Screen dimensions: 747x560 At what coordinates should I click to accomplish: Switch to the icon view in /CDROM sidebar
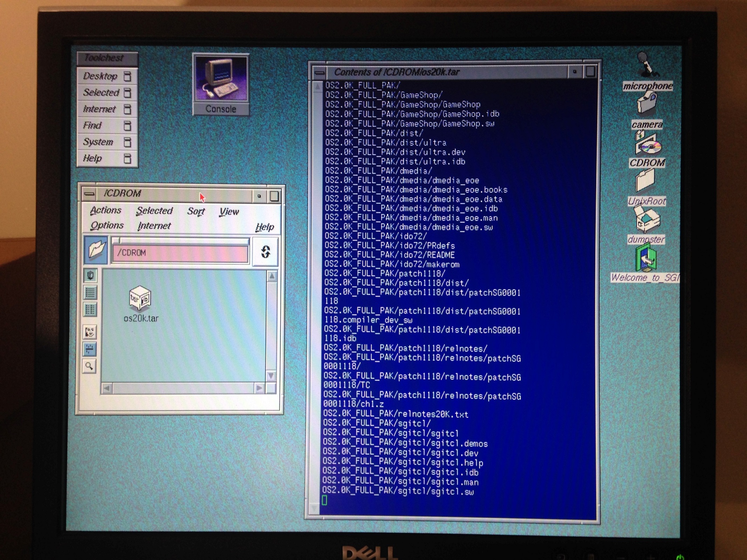tap(90, 275)
